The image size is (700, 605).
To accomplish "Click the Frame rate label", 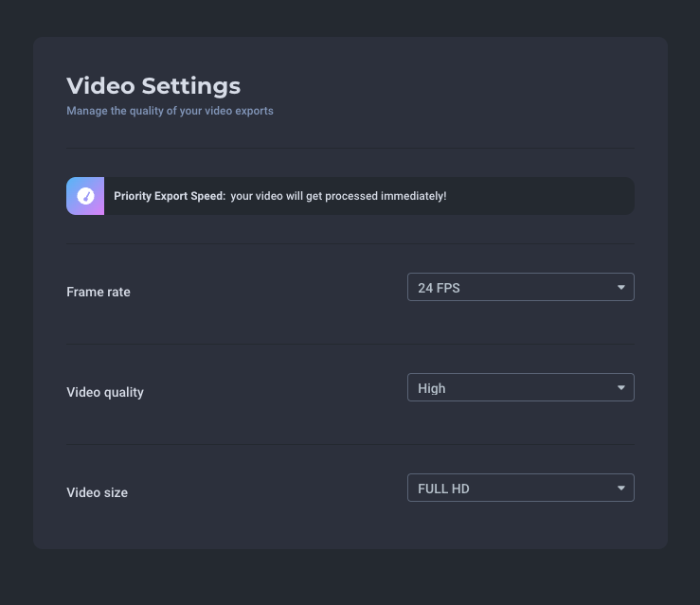I will click(99, 292).
